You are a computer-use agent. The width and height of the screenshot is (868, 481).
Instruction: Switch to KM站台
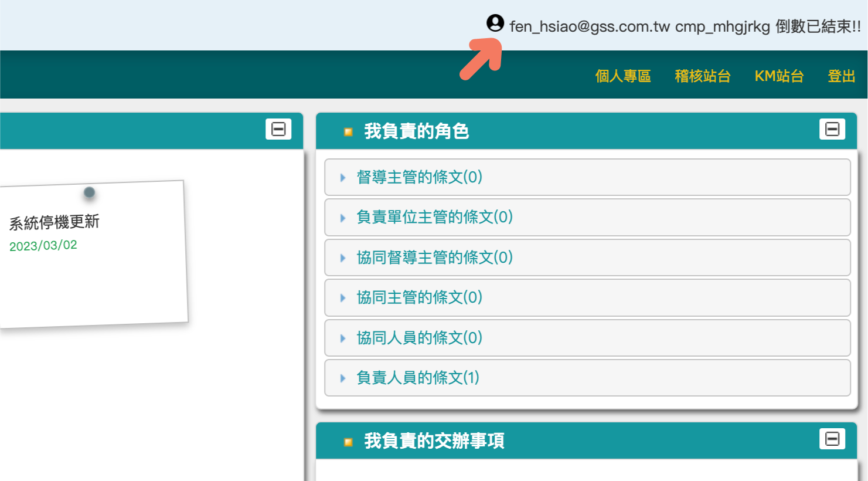[x=779, y=76]
